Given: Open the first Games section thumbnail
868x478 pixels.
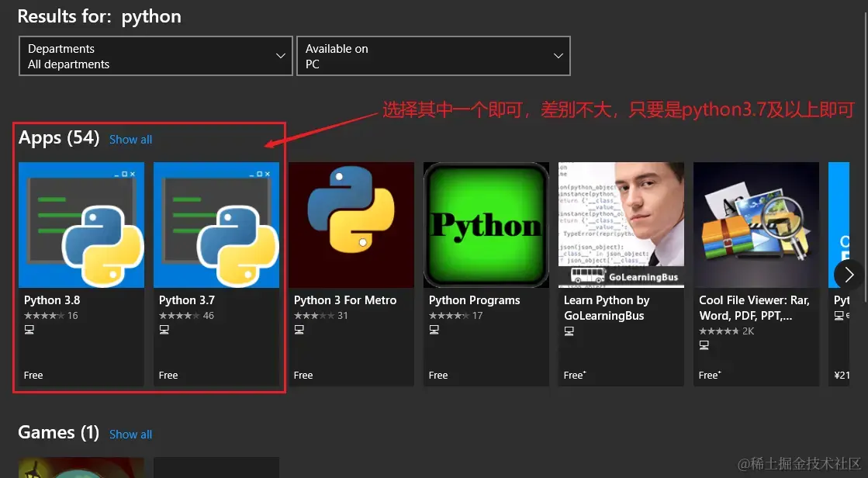Looking at the screenshot, I should (x=81, y=469).
